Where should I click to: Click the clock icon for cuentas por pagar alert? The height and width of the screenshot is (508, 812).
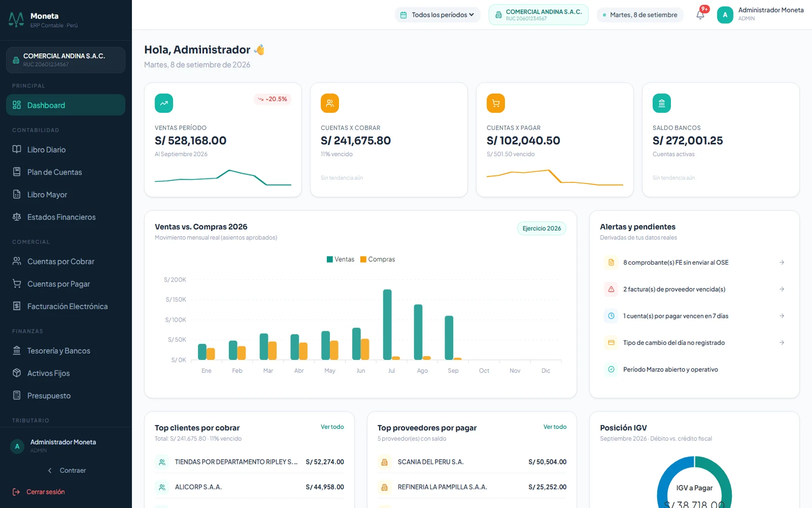tap(611, 316)
